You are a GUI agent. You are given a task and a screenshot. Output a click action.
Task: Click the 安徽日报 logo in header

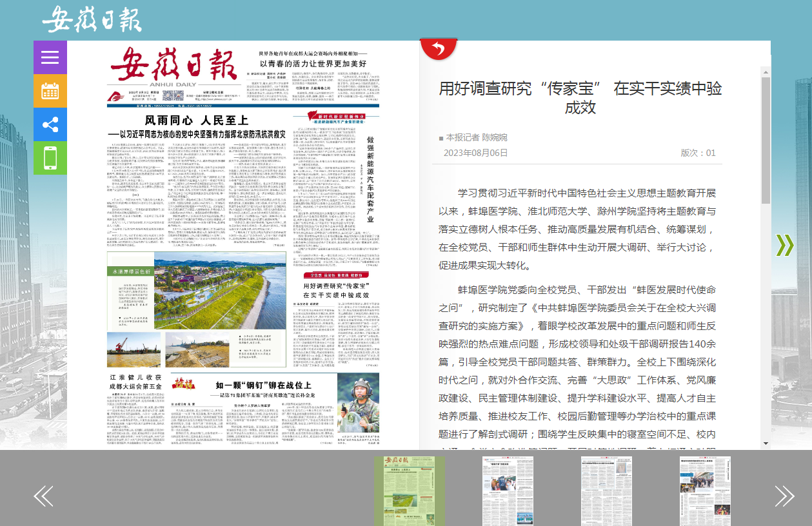92,19
